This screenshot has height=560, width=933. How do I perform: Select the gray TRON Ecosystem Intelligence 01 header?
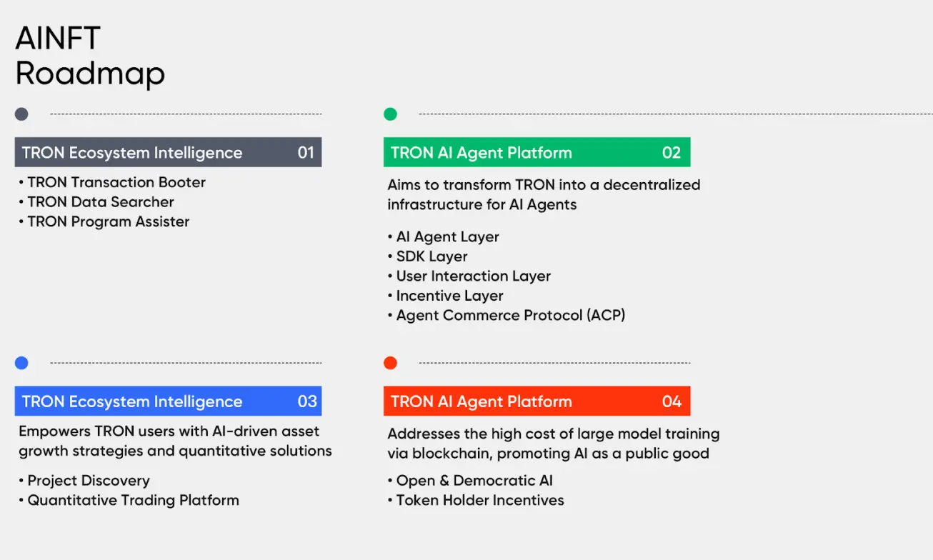pos(168,153)
